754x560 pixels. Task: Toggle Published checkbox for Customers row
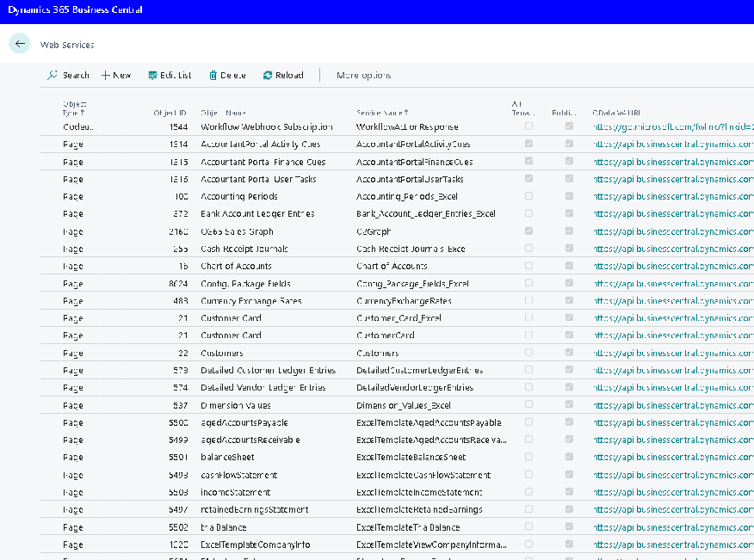tap(569, 353)
